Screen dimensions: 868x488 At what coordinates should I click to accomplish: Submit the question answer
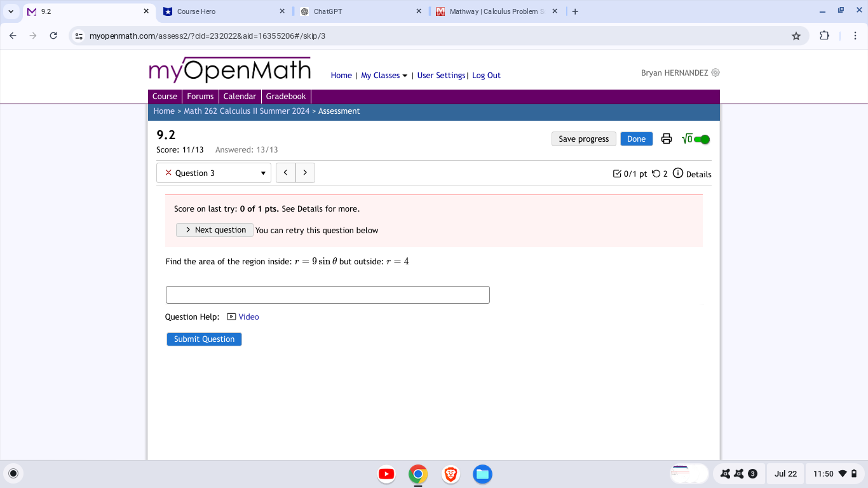(204, 339)
